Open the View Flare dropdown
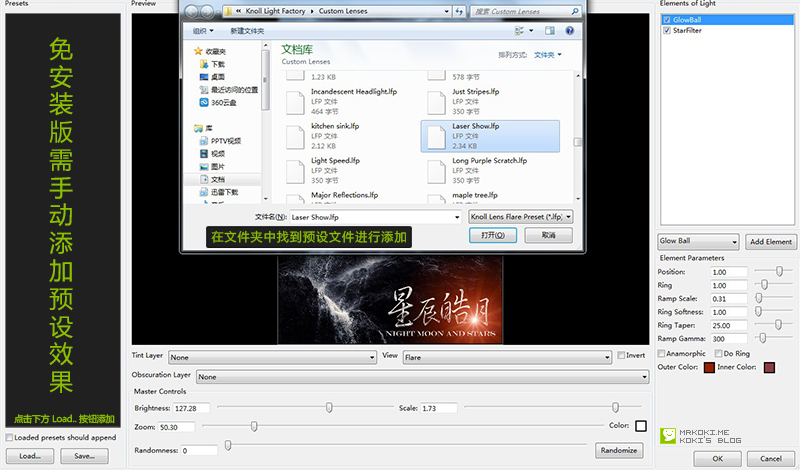 tap(507, 357)
